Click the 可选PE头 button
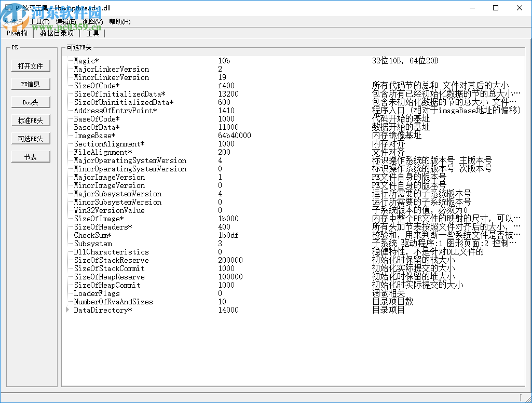This screenshot has width=532, height=403. (x=31, y=139)
